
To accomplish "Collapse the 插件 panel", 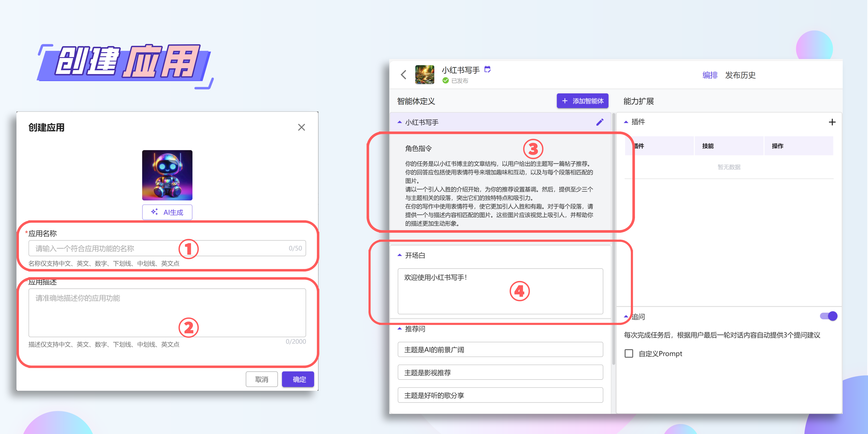I will point(626,122).
